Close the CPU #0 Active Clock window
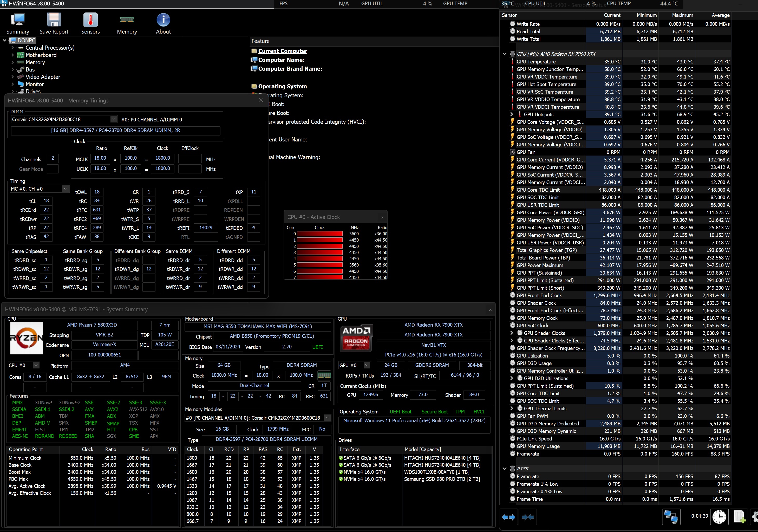Image resolution: width=758 pixels, height=532 pixels. (x=382, y=217)
